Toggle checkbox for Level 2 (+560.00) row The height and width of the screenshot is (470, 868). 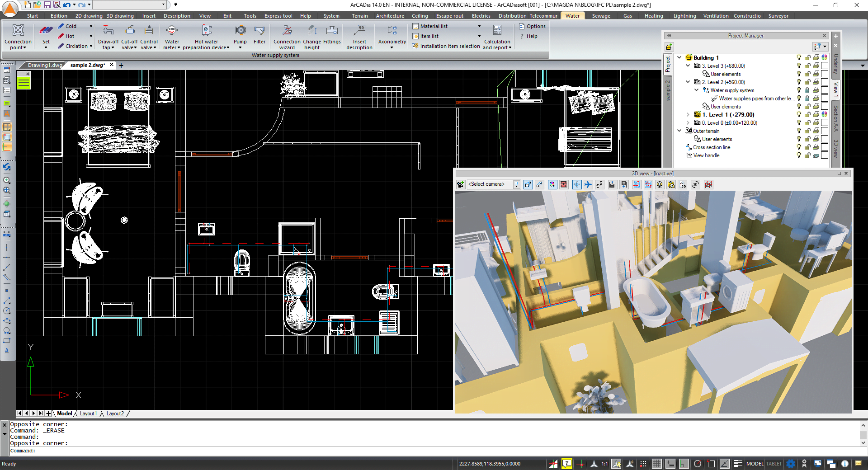(x=825, y=82)
